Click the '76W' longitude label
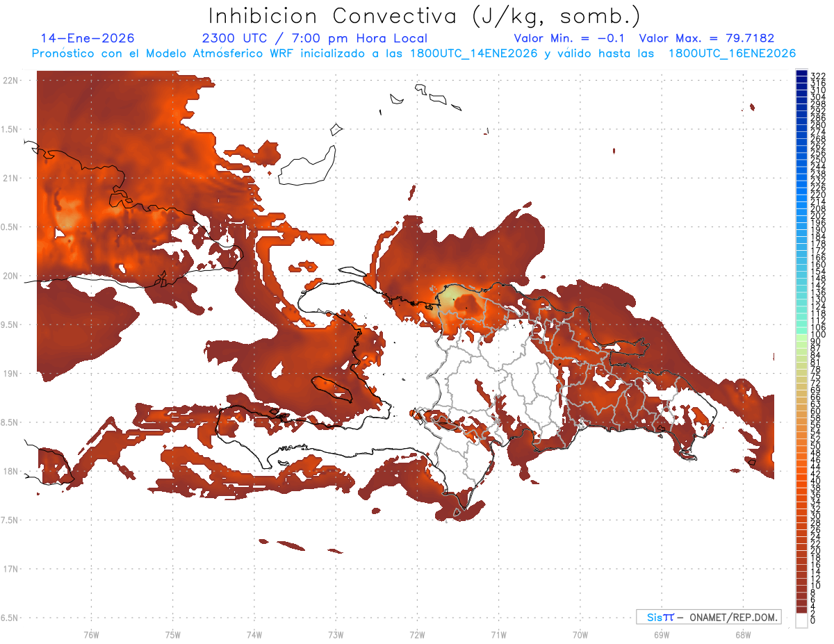Image resolution: width=834 pixels, height=644 pixels. [91, 634]
